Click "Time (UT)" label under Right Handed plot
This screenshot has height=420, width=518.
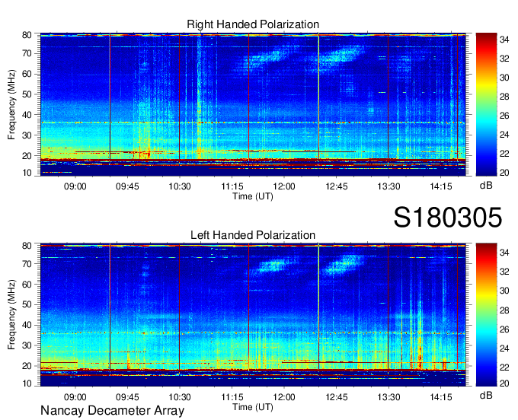[x=253, y=196]
